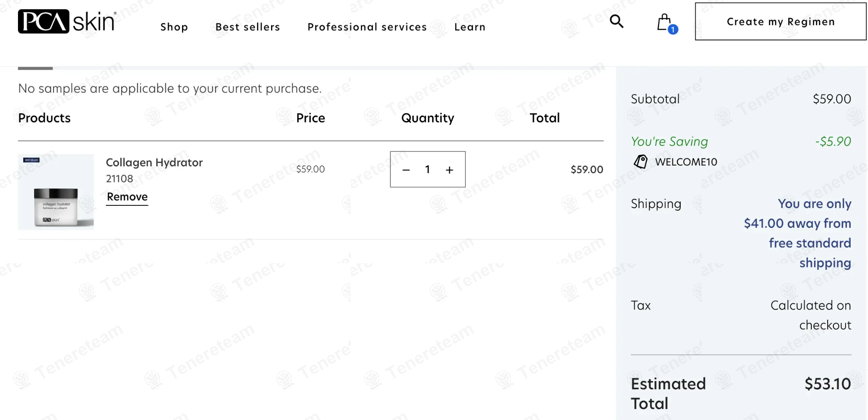Increase quantity with the plus button
Viewport: 868px width, 420px height.
(450, 170)
